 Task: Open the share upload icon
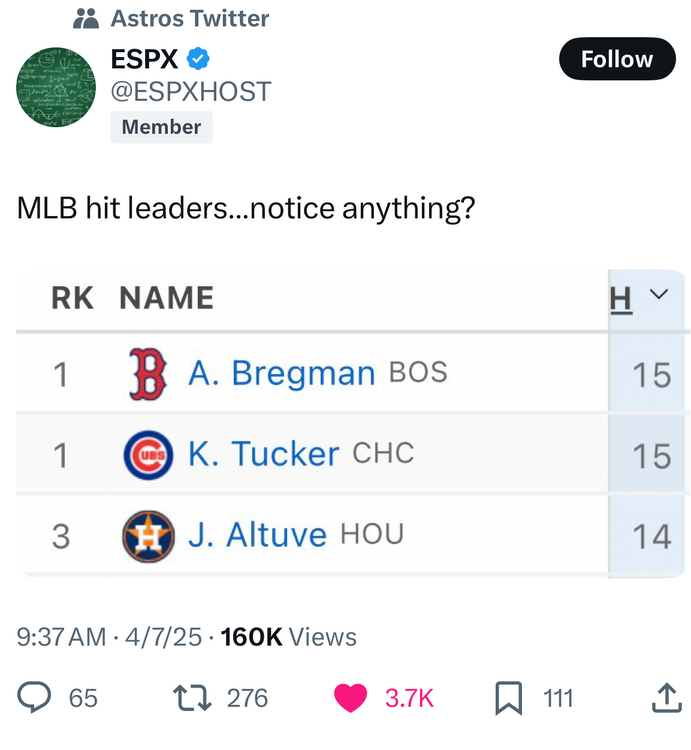coord(666,697)
